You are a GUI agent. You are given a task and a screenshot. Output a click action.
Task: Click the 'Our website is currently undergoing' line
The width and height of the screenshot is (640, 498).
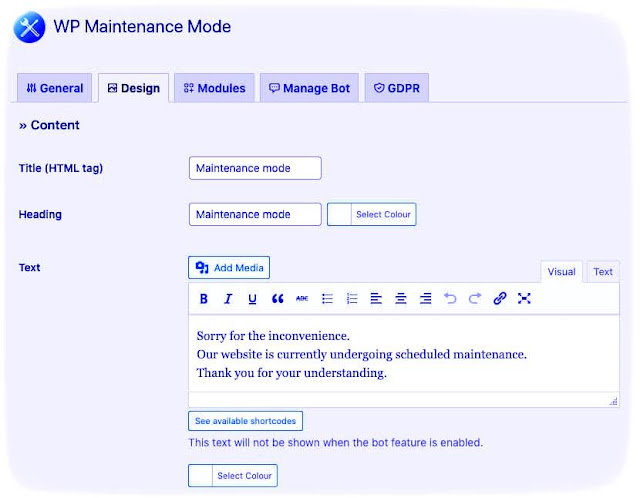362,354
